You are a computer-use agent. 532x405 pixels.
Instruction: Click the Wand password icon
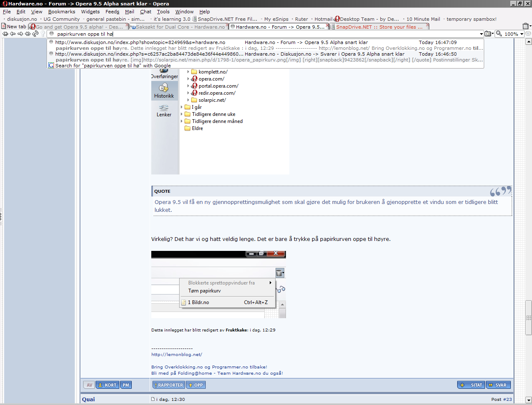pyautogui.click(x=43, y=34)
